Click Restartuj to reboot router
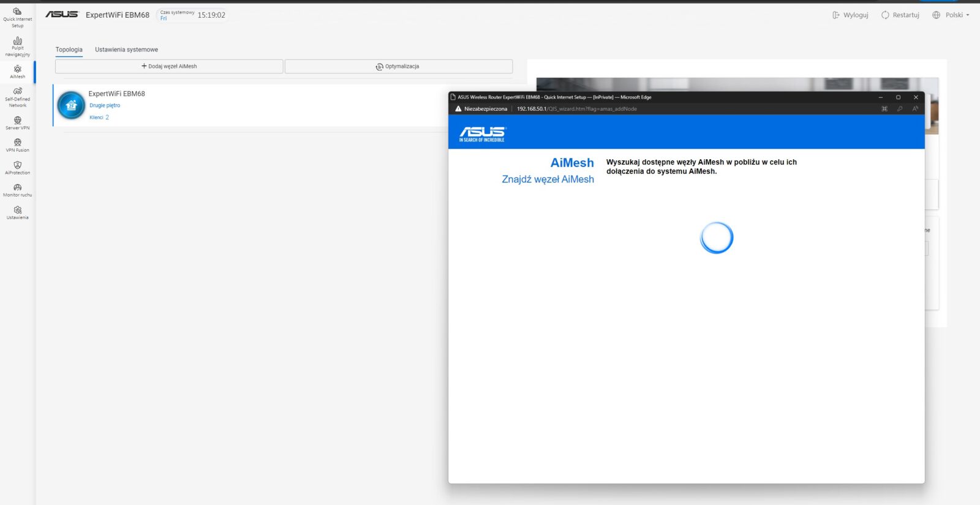 click(x=900, y=15)
